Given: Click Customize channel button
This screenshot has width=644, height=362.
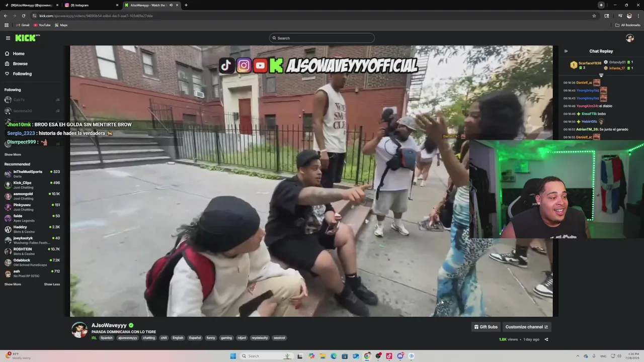Looking at the screenshot, I should coord(527,327).
